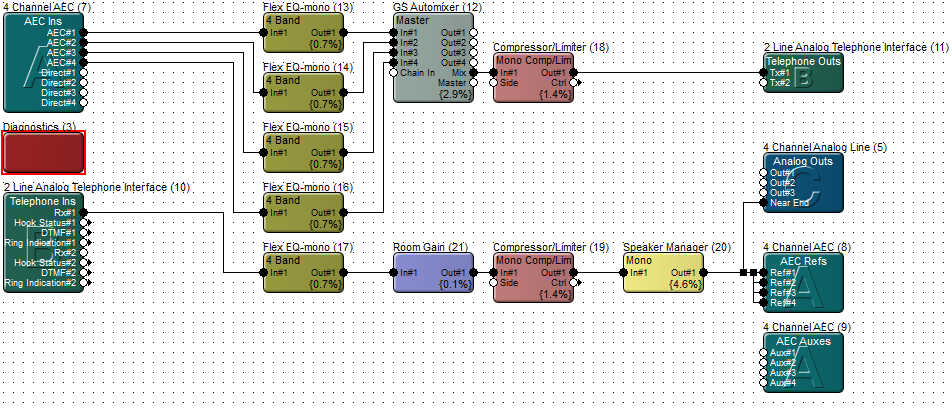The image size is (952, 409).
Task: Click Side node on Compressor/Limiter (19)
Action: point(494,283)
